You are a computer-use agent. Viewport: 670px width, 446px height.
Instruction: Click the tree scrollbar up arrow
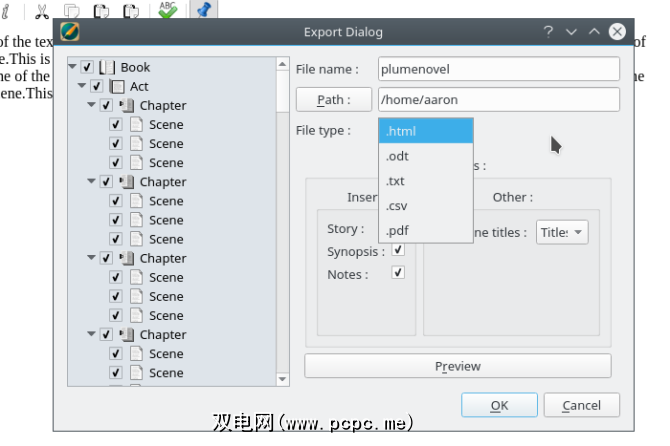(282, 65)
